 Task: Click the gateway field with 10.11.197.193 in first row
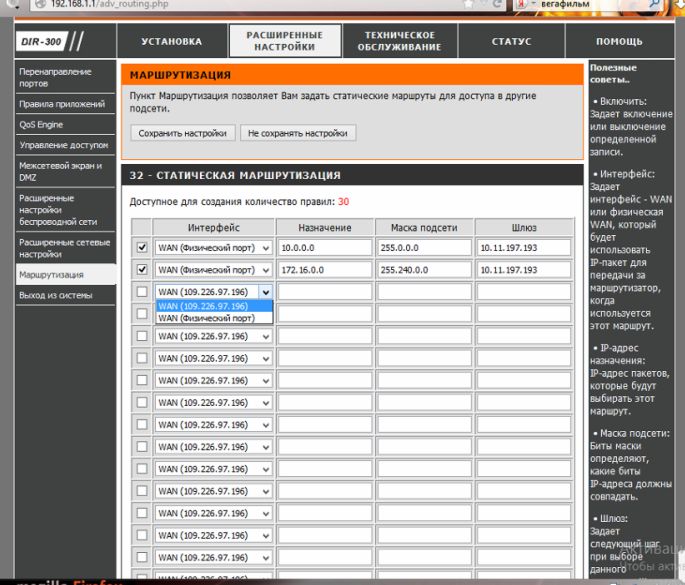[x=523, y=248]
